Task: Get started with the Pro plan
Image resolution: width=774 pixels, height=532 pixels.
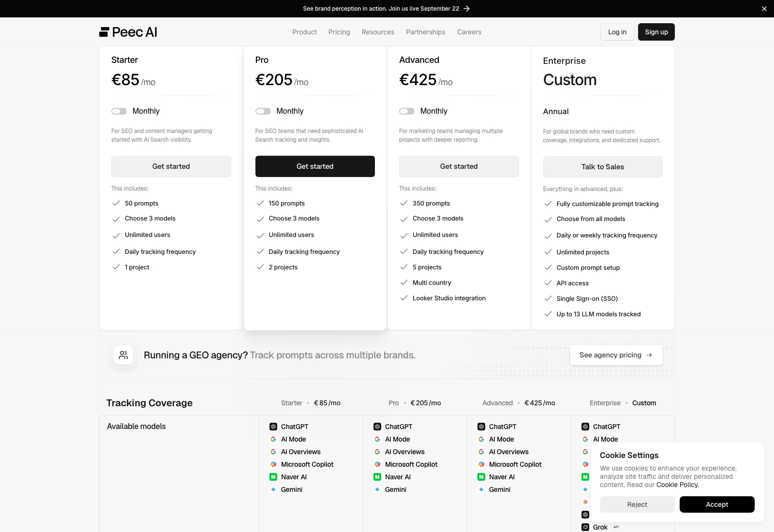Action: click(315, 166)
